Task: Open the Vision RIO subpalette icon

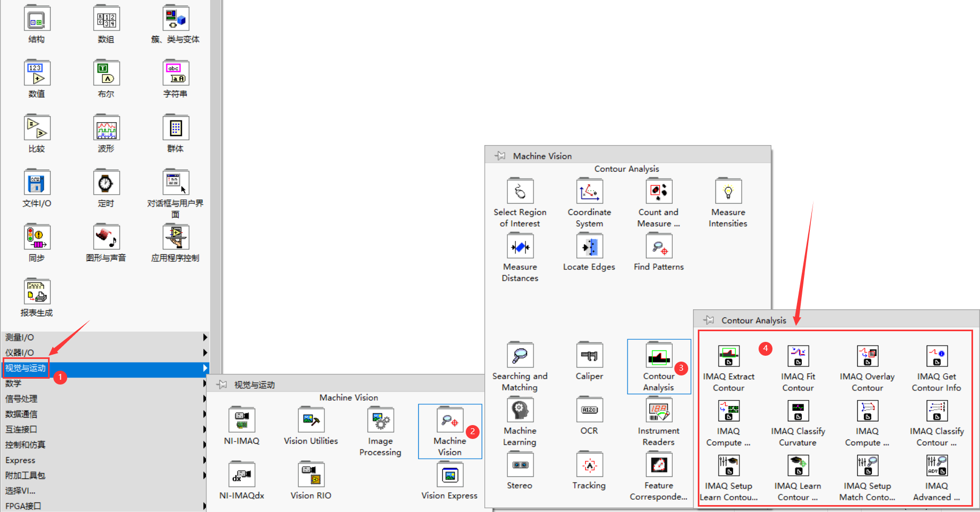Action: click(x=311, y=474)
